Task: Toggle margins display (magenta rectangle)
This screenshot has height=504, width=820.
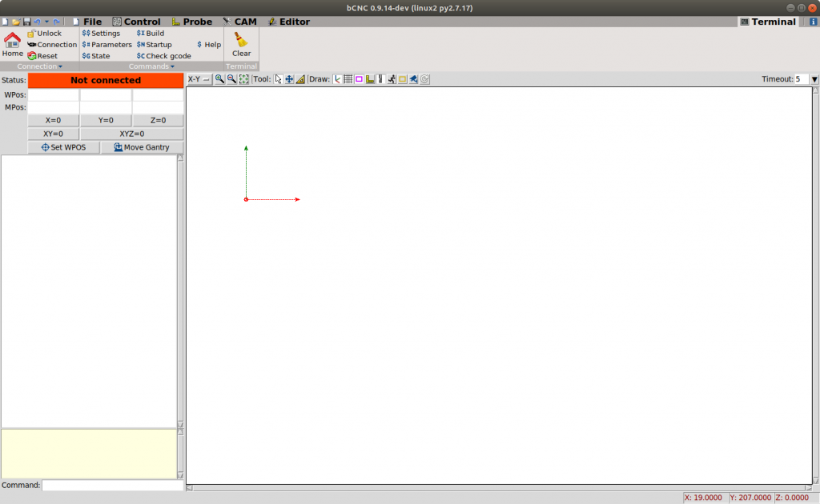Action: pos(359,79)
